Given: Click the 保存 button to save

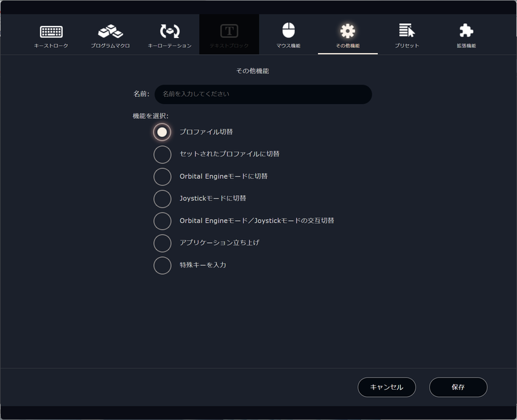Looking at the screenshot, I should click(458, 387).
